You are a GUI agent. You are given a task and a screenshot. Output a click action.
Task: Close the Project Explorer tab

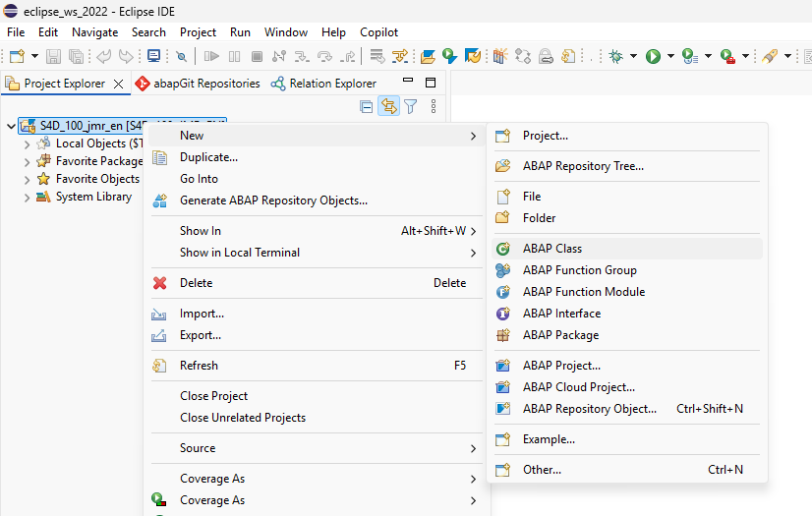click(x=119, y=84)
